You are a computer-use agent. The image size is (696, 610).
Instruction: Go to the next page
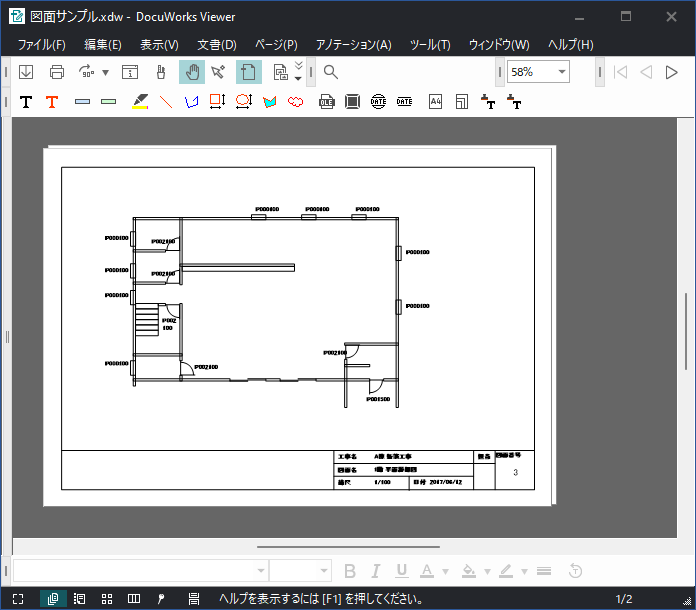(x=672, y=72)
